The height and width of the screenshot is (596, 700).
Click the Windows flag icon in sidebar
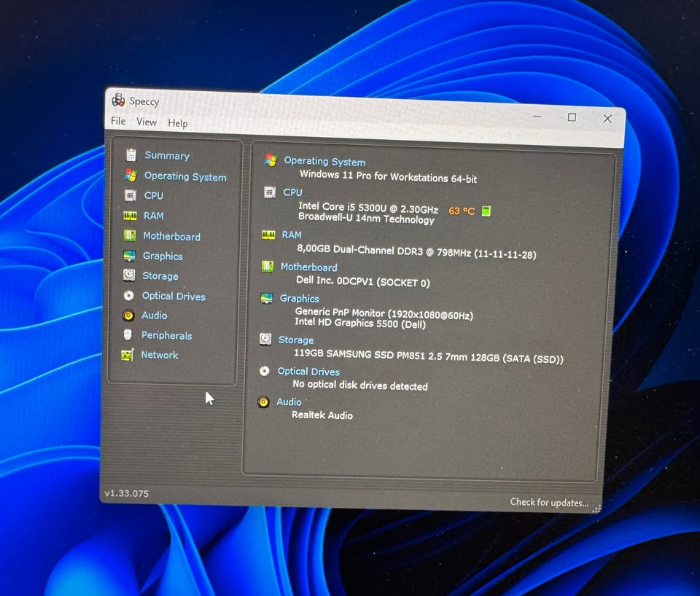click(x=131, y=175)
